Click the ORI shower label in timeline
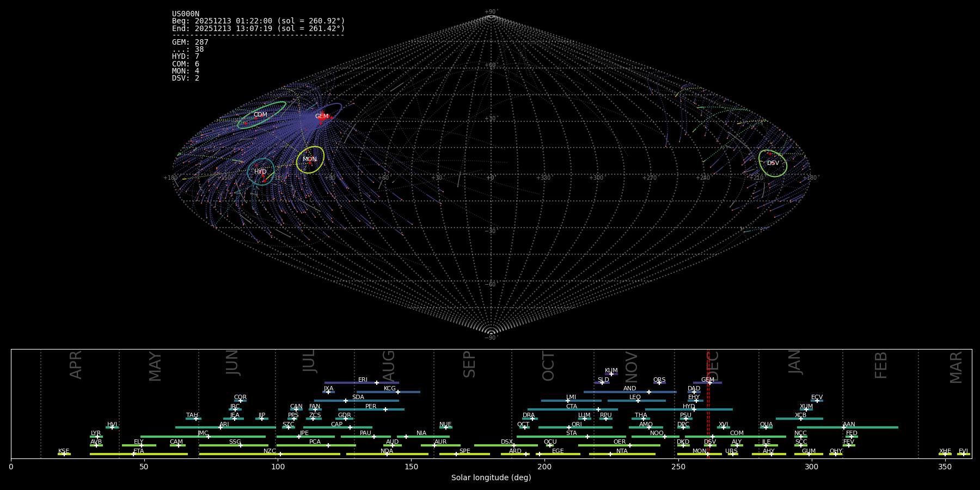Image resolution: width=980 pixels, height=490 pixels. 577,425
